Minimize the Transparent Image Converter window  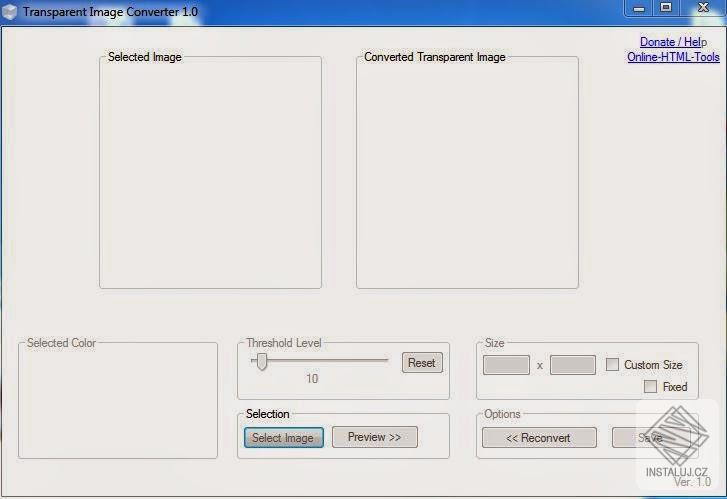(x=639, y=8)
